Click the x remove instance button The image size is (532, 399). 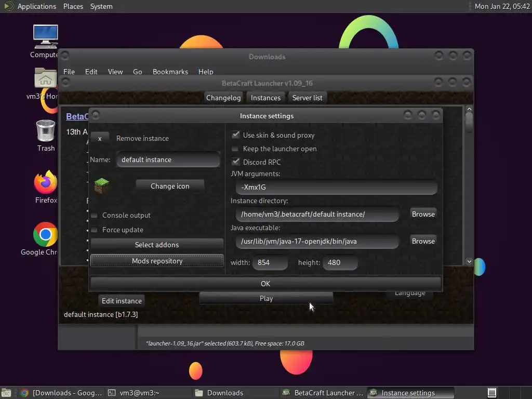tap(100, 138)
